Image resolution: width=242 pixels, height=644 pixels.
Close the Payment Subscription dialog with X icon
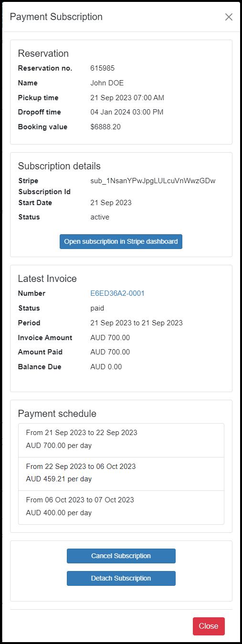pyautogui.click(x=229, y=17)
